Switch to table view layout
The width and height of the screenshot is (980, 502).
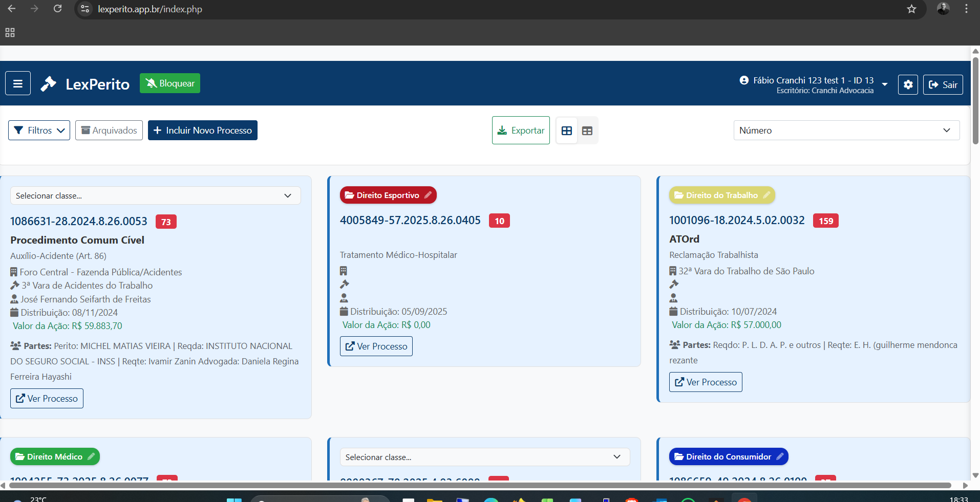pos(587,130)
